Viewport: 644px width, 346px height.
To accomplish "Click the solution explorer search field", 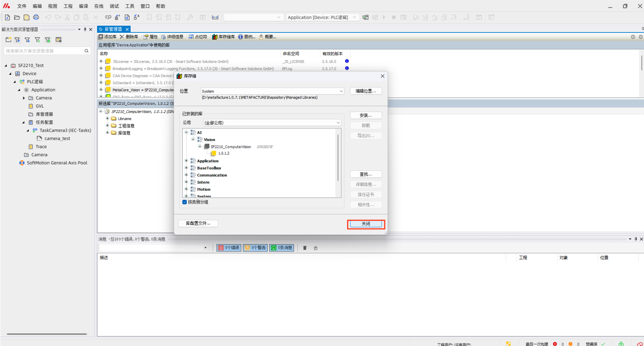I will [44, 51].
